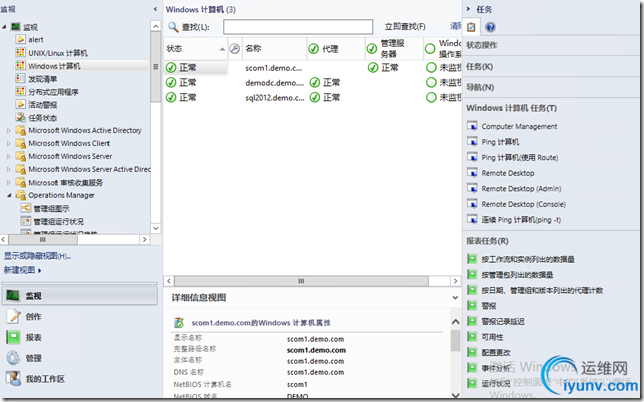
Task: Launch Remote Desktop (Console) task
Action: click(524, 204)
